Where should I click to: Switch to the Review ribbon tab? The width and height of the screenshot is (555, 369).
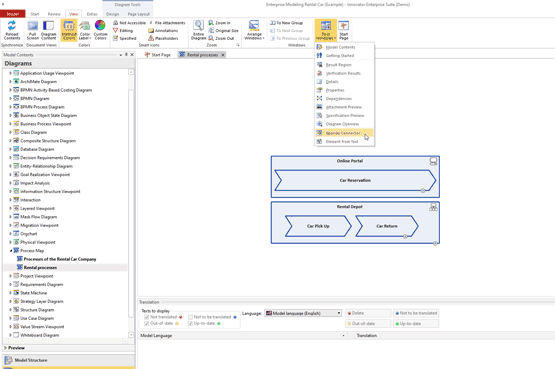pos(54,14)
